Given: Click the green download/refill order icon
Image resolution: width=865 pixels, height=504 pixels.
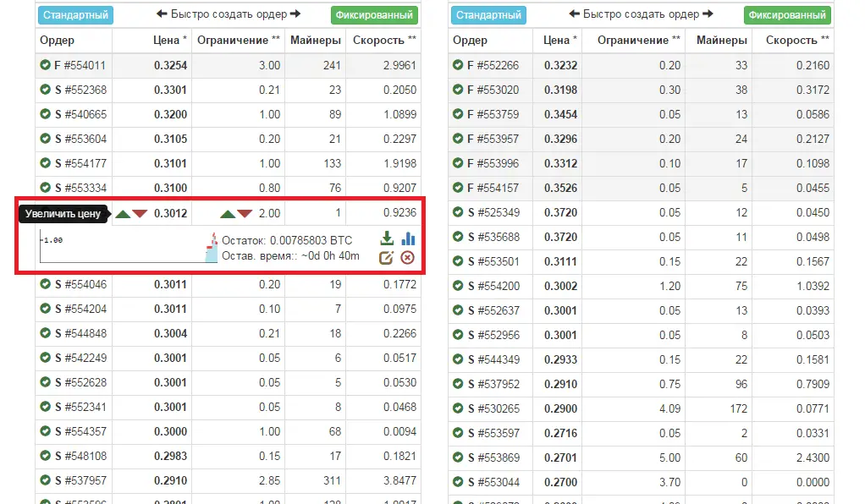Looking at the screenshot, I should (387, 239).
